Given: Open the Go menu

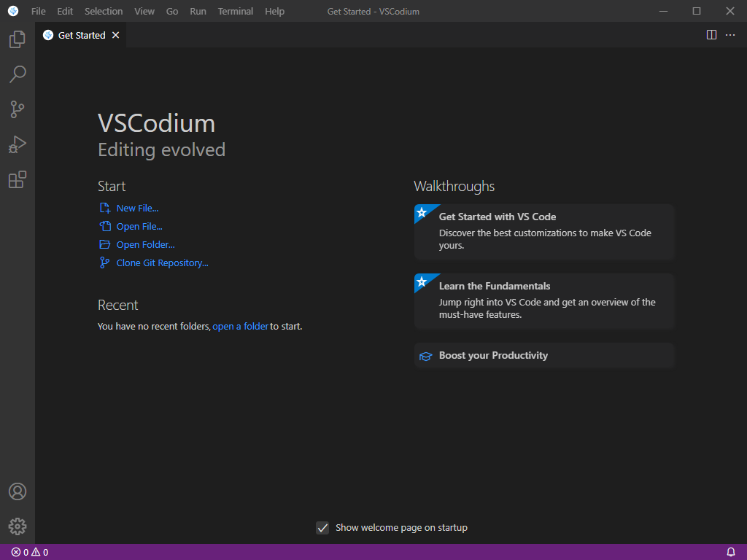Looking at the screenshot, I should [172, 11].
